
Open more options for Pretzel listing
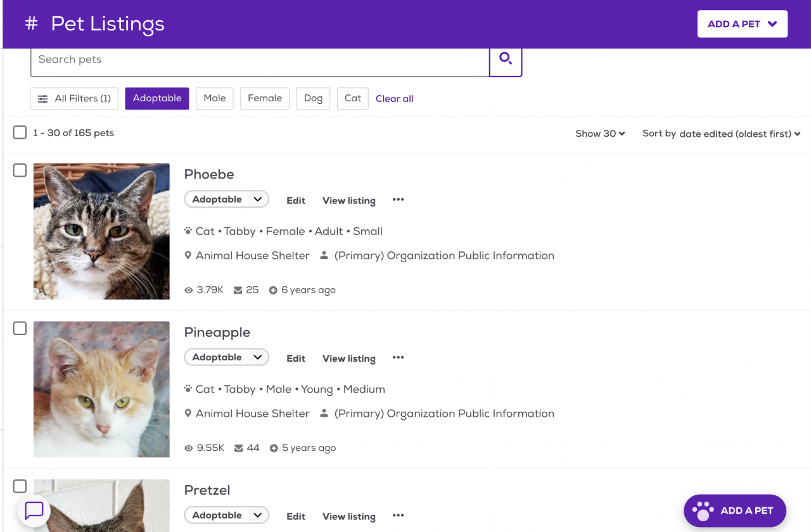click(398, 516)
